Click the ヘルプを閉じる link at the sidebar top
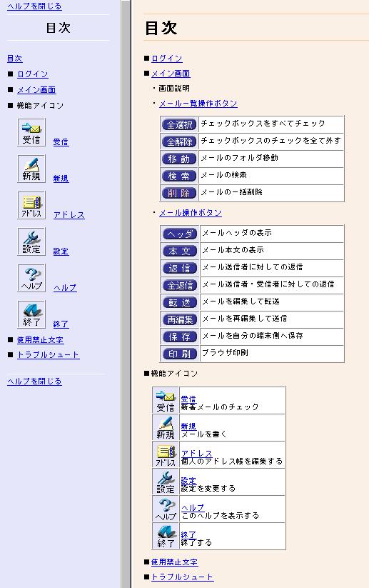 coord(34,6)
